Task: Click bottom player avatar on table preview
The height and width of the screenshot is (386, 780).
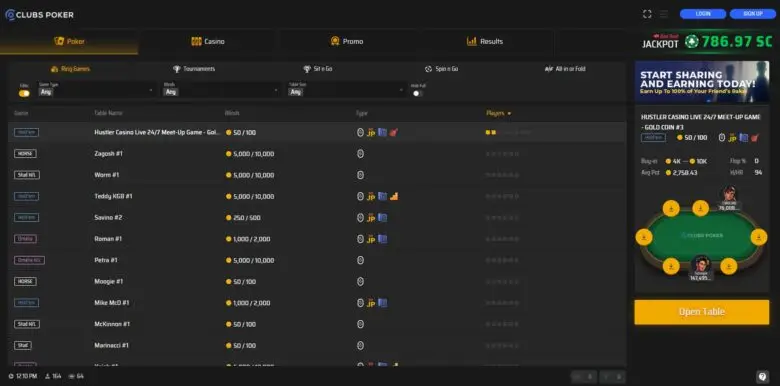Action: pyautogui.click(x=701, y=264)
